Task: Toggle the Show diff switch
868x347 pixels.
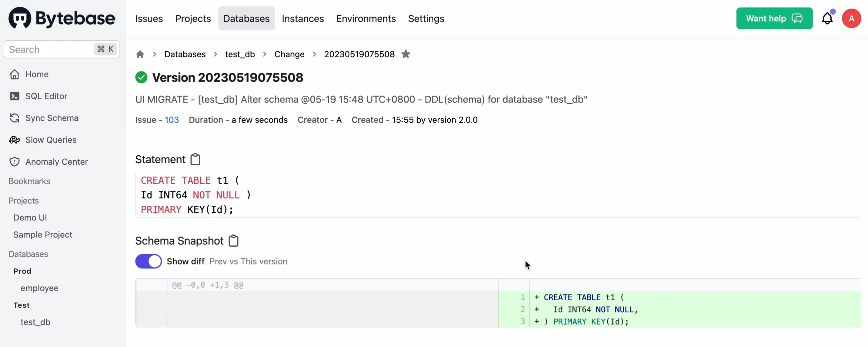Action: point(149,261)
